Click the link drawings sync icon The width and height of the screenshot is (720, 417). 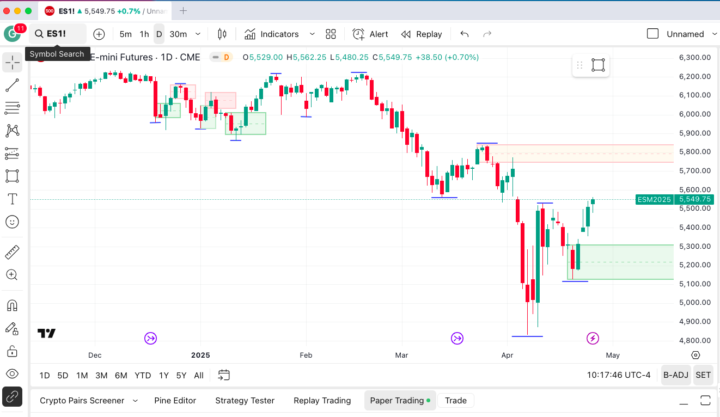(x=12, y=396)
